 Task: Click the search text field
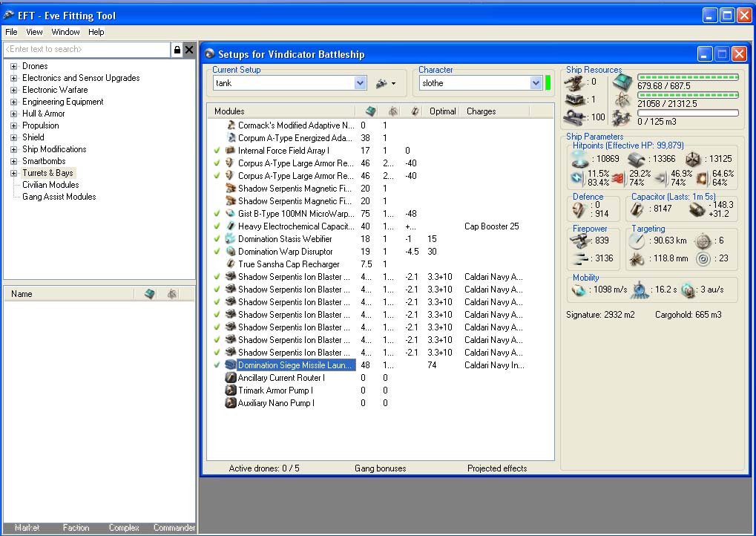pyautogui.click(x=87, y=49)
